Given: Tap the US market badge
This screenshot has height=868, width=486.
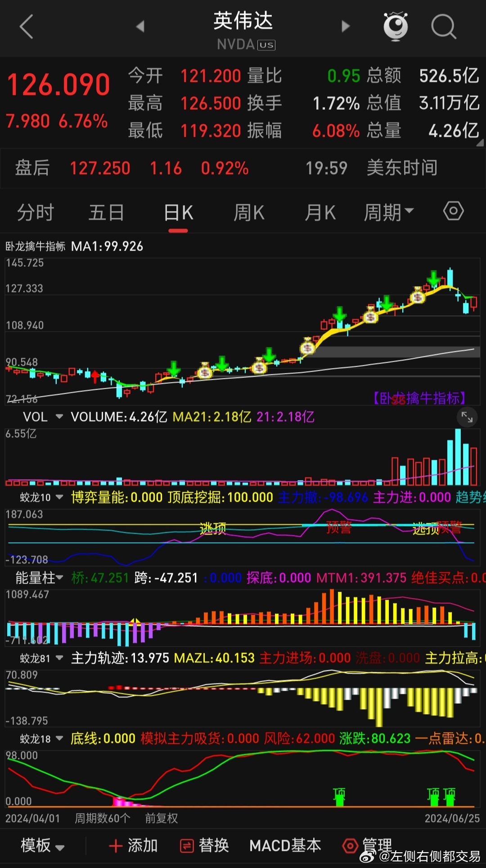Looking at the screenshot, I should [x=266, y=45].
